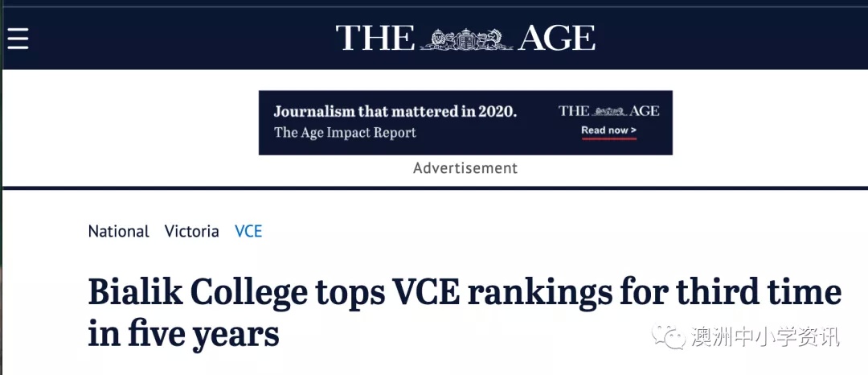Image resolution: width=868 pixels, height=375 pixels.
Task: Click the WeChat logo watermark icon
Action: click(x=669, y=336)
